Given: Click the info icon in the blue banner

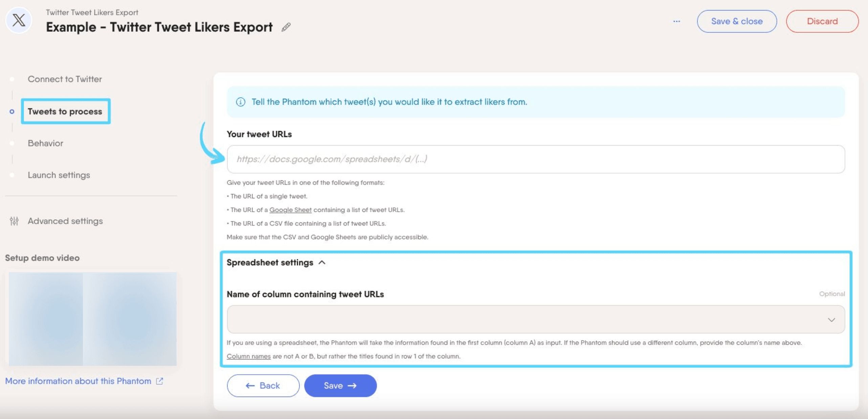Looking at the screenshot, I should (240, 102).
